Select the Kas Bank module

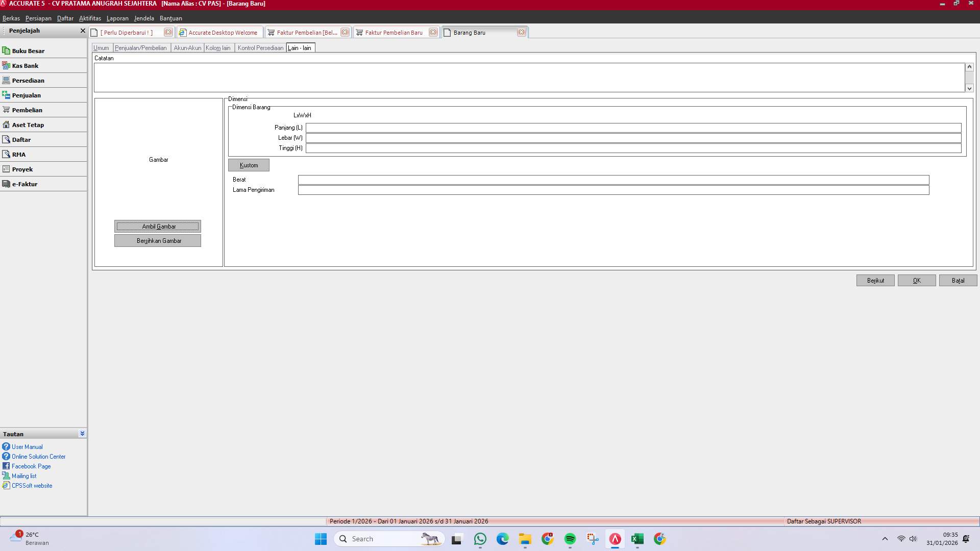25,65
